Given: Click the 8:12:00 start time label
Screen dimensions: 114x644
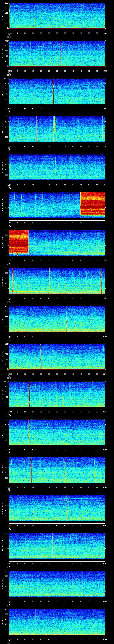Looking at the screenshot, I should pos(9,450).
